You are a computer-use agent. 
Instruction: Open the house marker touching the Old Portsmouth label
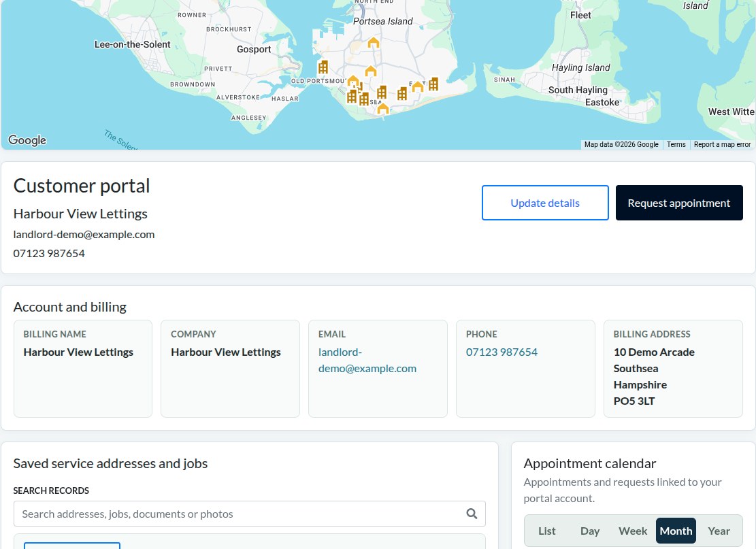point(353,80)
